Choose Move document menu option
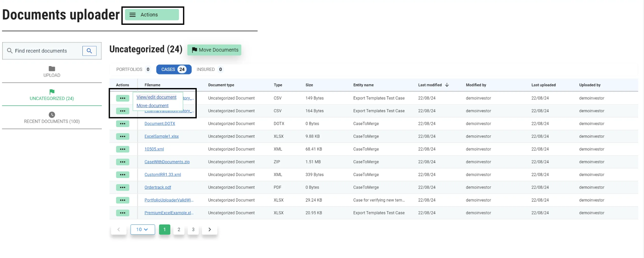644x258 pixels. point(152,105)
